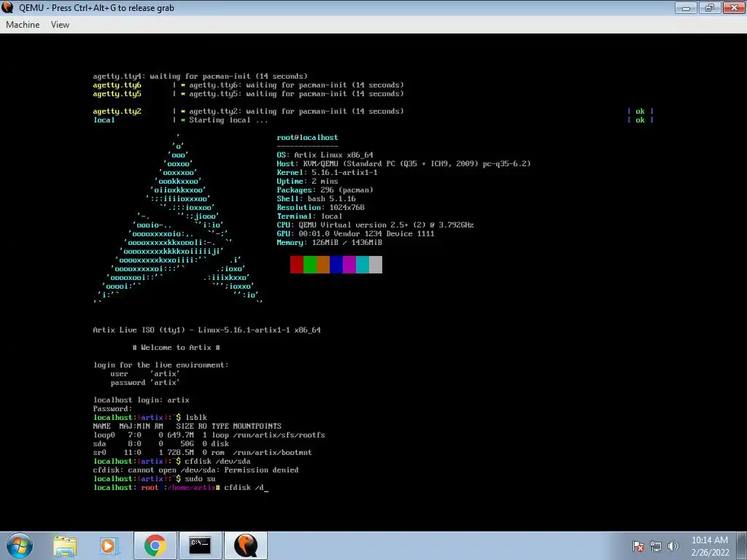Image resolution: width=747 pixels, height=560 pixels.
Task: Click the 'Shell: bash 5.1.16' line
Action: point(317,199)
